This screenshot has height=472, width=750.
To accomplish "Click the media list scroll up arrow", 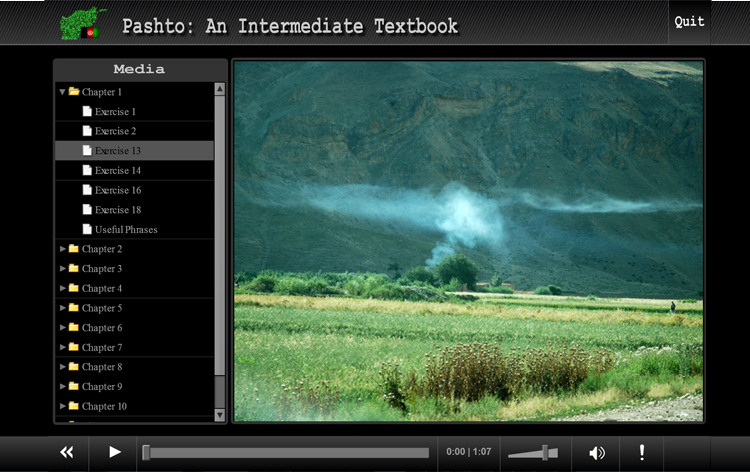I will point(220,89).
